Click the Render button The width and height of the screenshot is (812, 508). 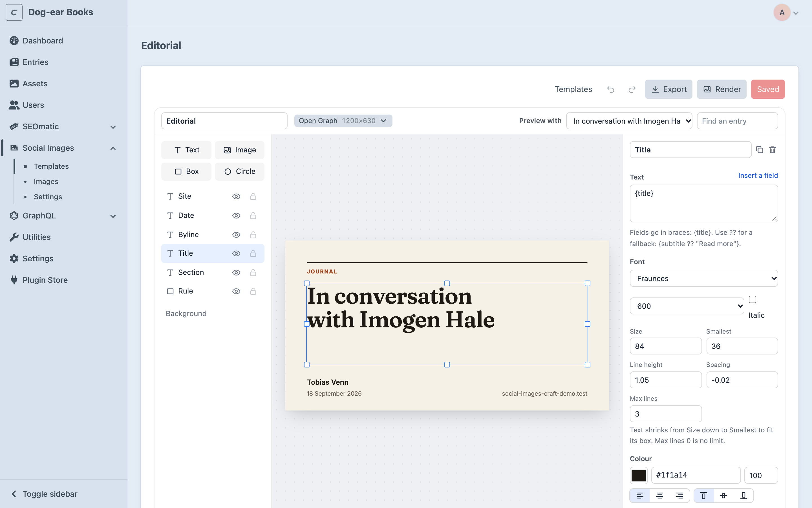(x=721, y=89)
